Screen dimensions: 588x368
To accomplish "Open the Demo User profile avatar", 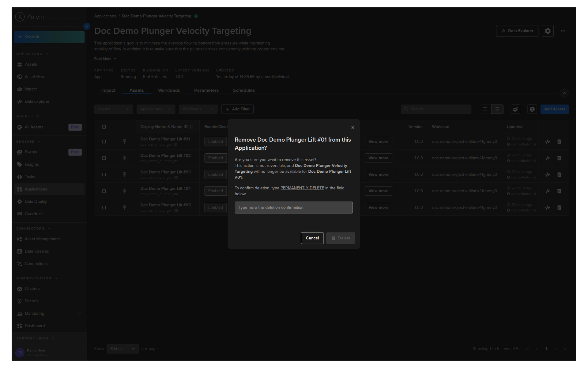I will [20, 353].
